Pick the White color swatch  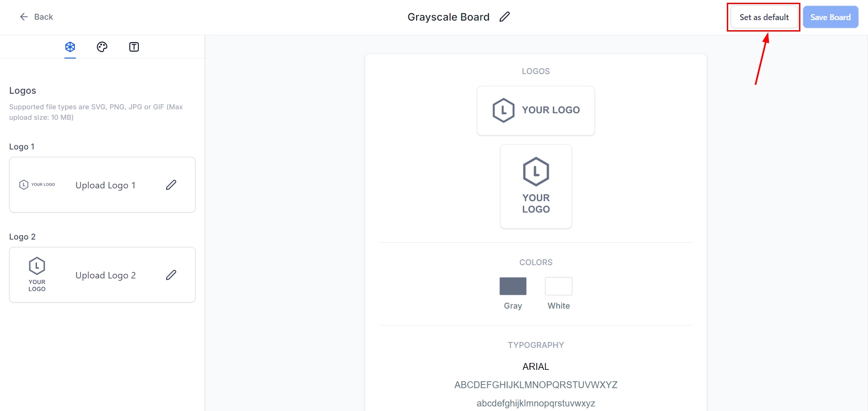[x=559, y=286]
